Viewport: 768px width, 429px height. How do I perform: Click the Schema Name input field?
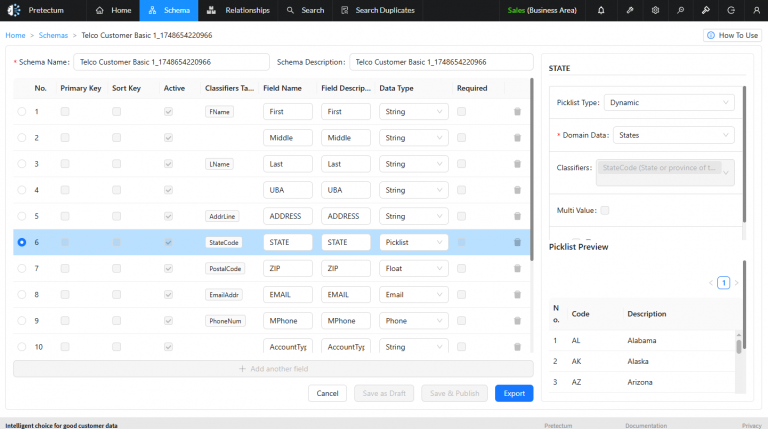(171, 62)
